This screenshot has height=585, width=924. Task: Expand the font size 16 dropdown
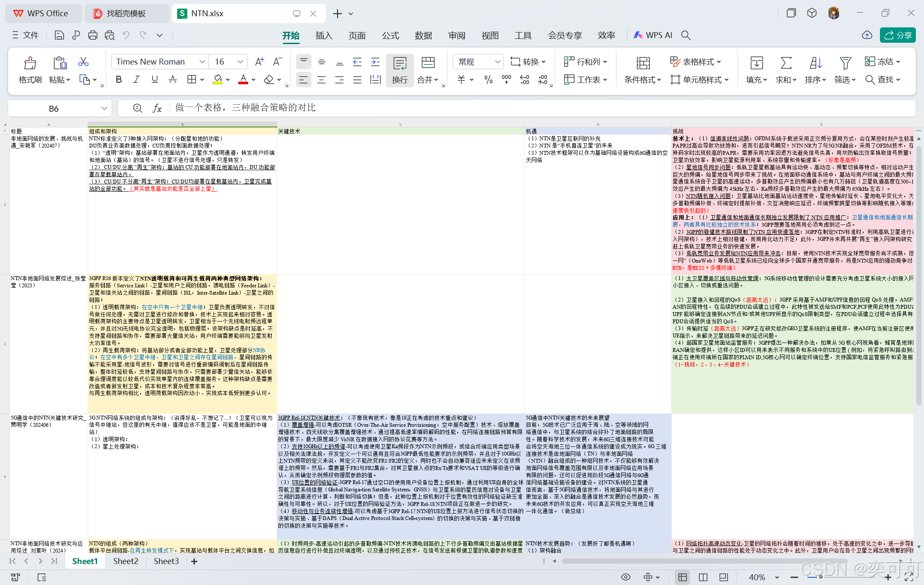click(x=240, y=62)
